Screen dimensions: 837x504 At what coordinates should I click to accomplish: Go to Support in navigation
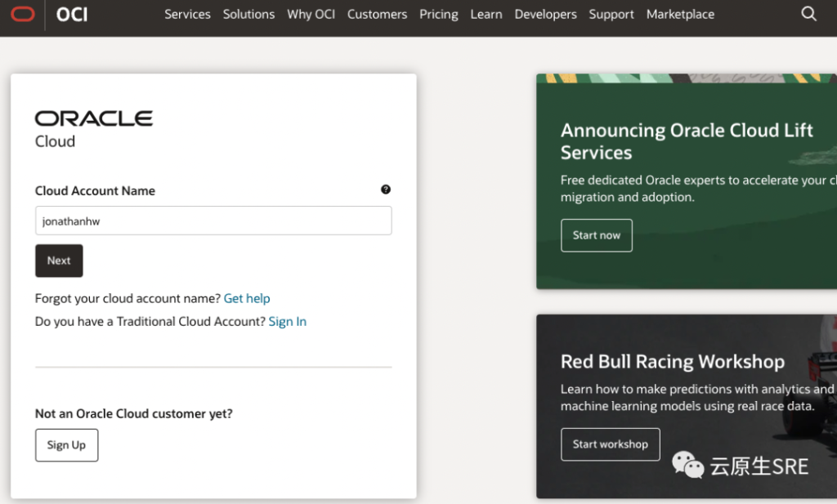(x=611, y=15)
